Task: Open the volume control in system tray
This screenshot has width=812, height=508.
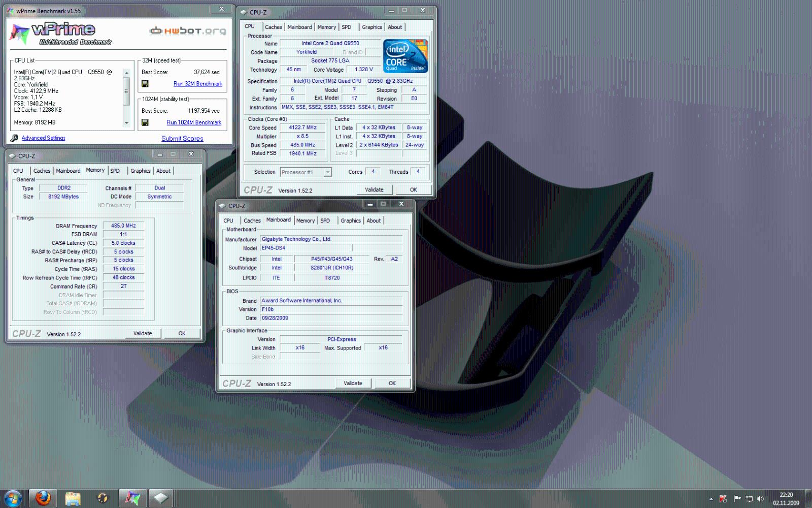Action: tap(760, 499)
